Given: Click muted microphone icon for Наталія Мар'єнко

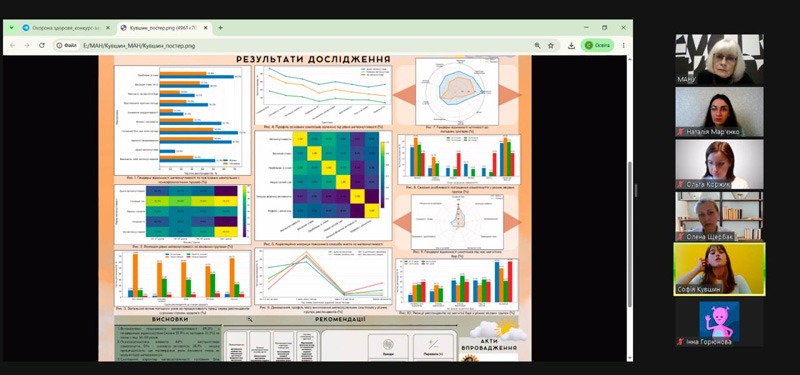Looking at the screenshot, I should 680,132.
